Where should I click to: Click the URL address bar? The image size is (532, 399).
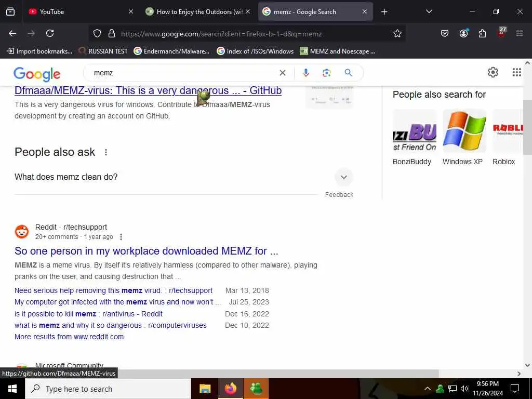248,34
